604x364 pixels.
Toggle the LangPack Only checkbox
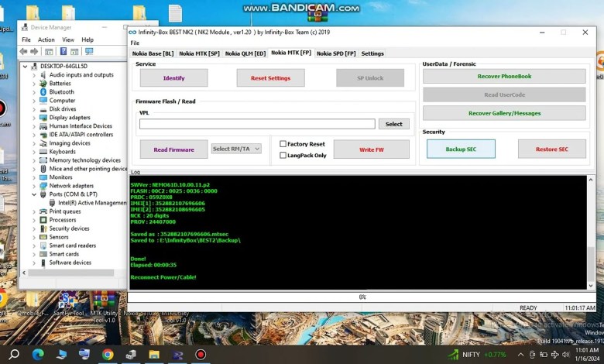click(x=283, y=155)
